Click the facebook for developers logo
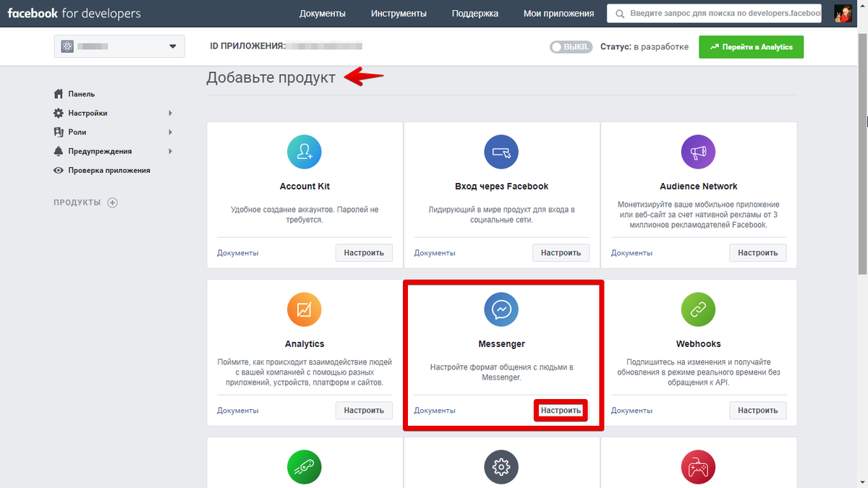Viewport: 868px width, 488px height. pos(74,13)
